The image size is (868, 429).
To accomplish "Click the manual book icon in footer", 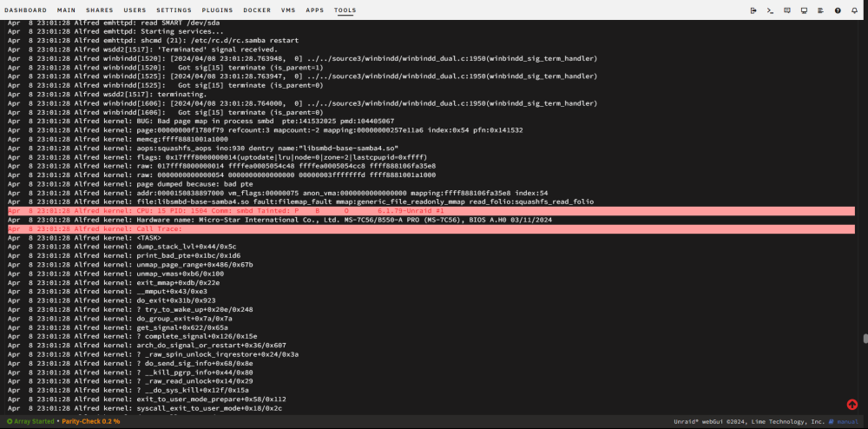I will pos(832,421).
